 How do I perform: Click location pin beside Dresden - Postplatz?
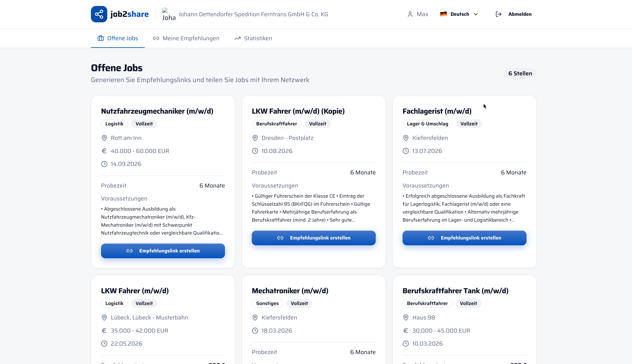pos(255,138)
